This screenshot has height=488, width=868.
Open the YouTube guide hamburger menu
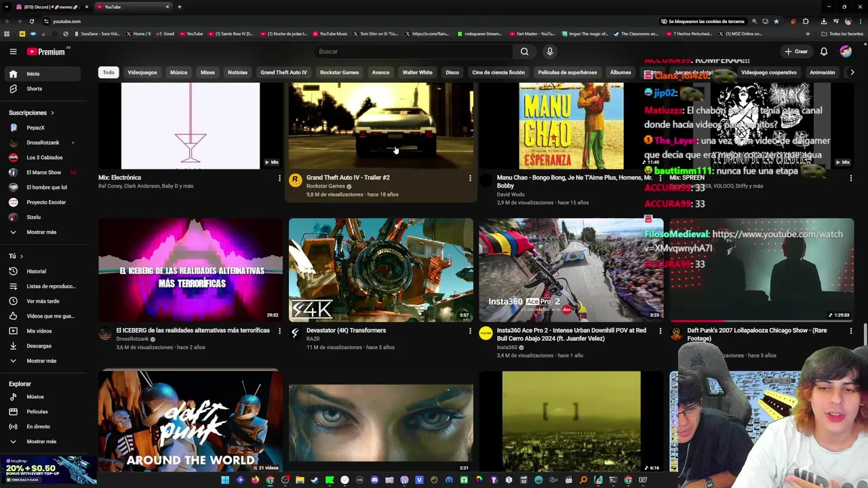13,52
